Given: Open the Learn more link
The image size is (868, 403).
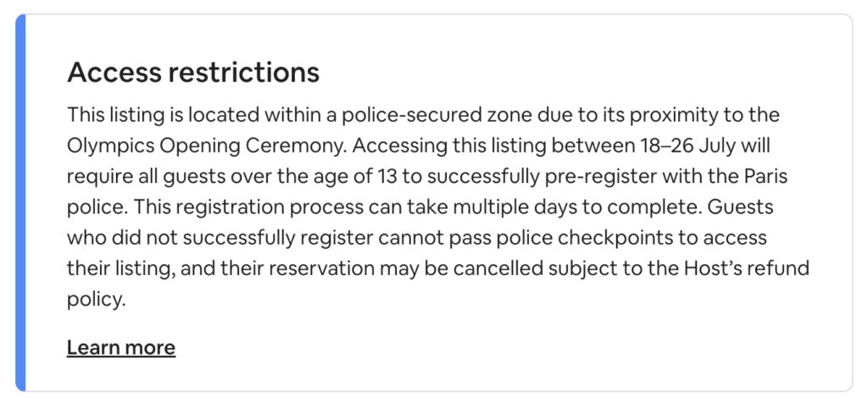Looking at the screenshot, I should pos(121,347).
